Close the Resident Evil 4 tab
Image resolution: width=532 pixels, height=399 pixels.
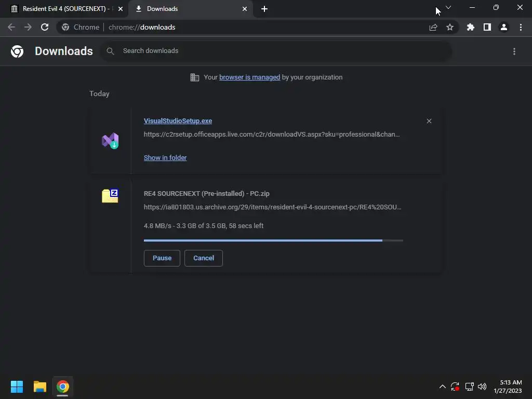pyautogui.click(x=121, y=9)
